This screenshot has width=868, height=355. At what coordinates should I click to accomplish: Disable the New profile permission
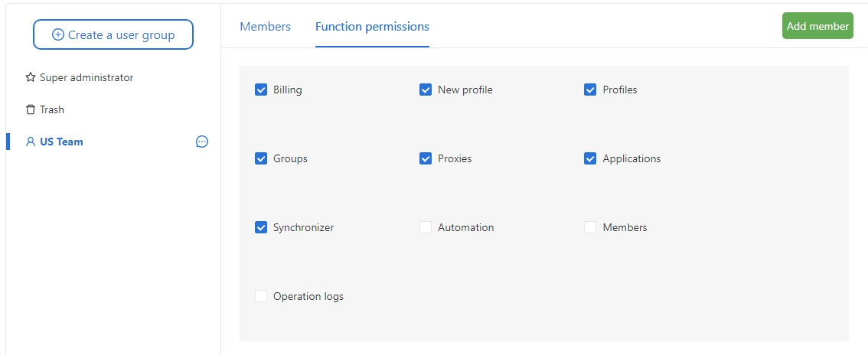pos(426,90)
